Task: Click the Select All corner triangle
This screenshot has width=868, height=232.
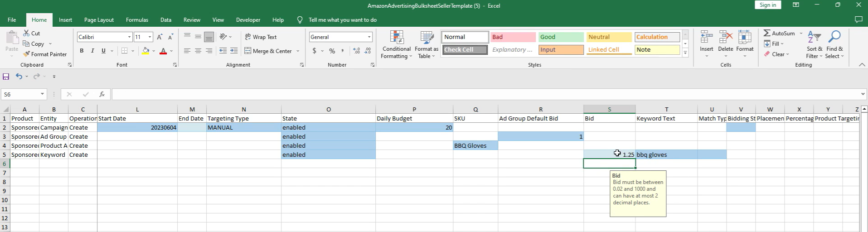Action: click(6, 109)
